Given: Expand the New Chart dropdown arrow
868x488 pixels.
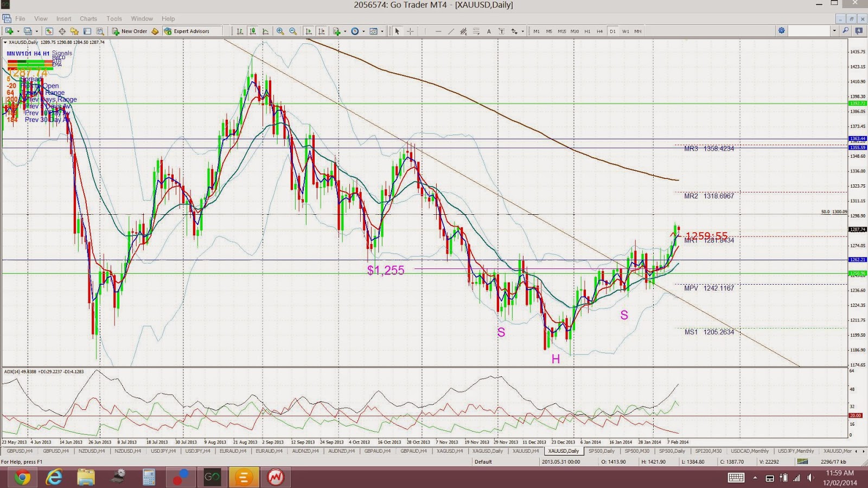Looking at the screenshot, I should click(18, 31).
